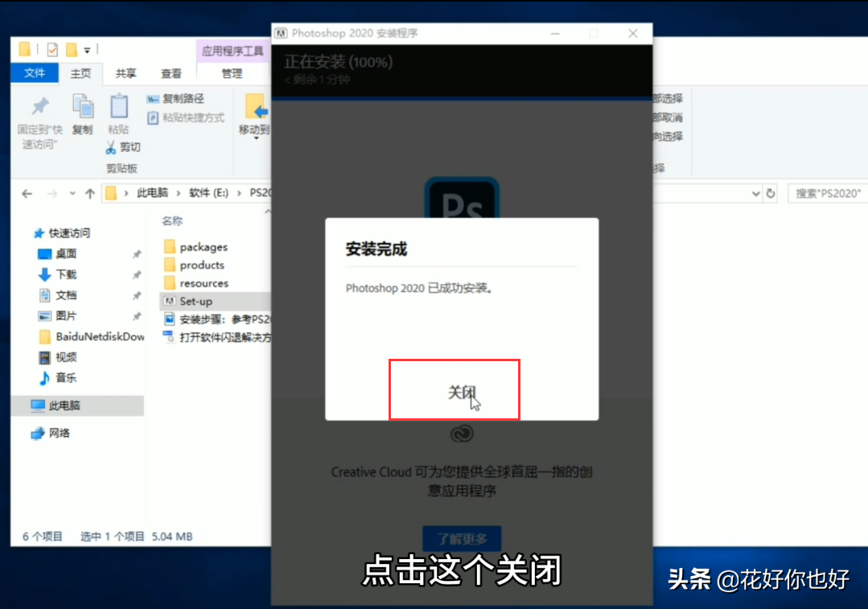Click the Creative Cloud logo icon

462,434
